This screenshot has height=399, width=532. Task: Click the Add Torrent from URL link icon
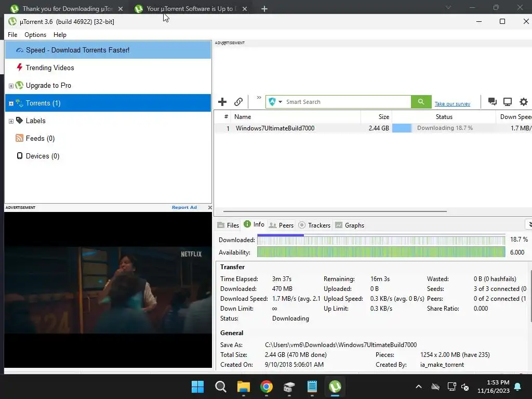[238, 102]
